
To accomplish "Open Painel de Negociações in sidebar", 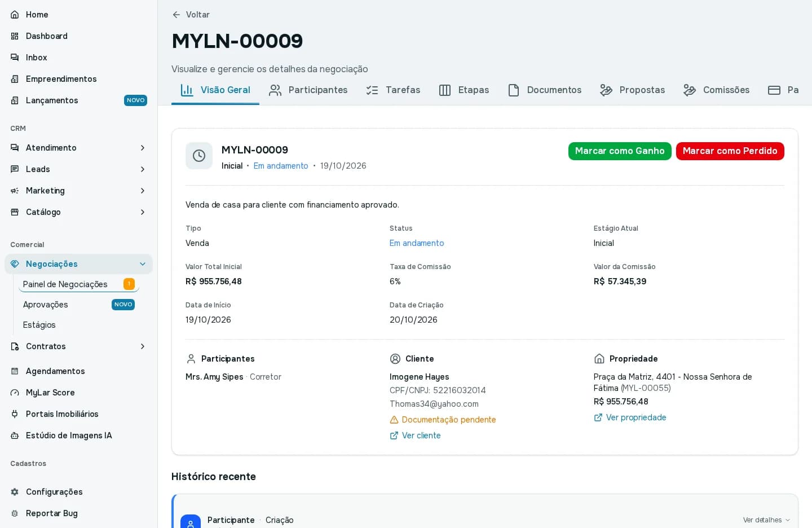I will [79, 284].
